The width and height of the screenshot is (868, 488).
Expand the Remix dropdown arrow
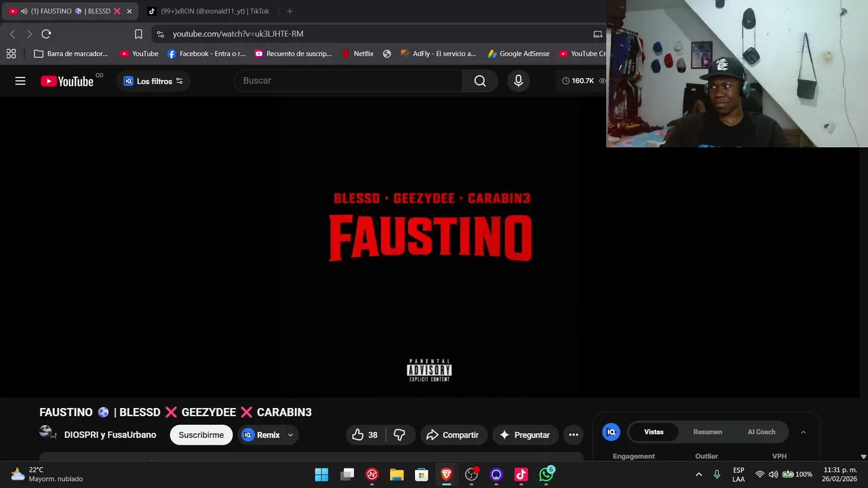point(290,435)
